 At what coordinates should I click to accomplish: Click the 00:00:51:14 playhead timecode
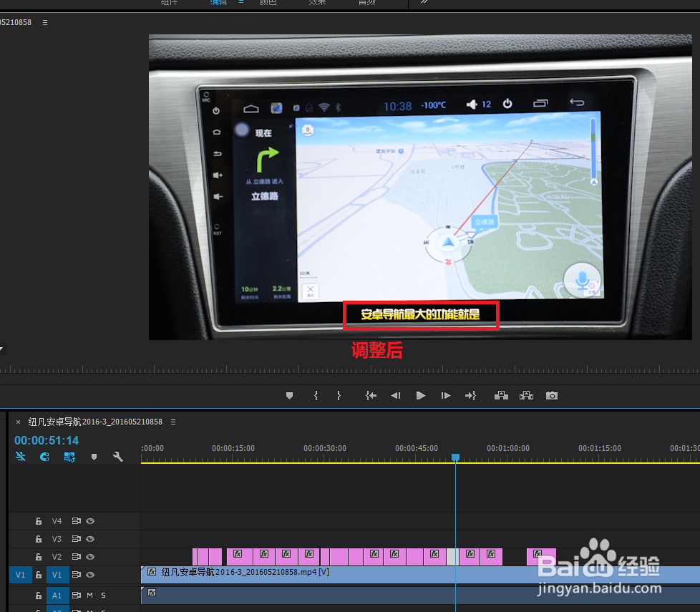tap(47, 441)
